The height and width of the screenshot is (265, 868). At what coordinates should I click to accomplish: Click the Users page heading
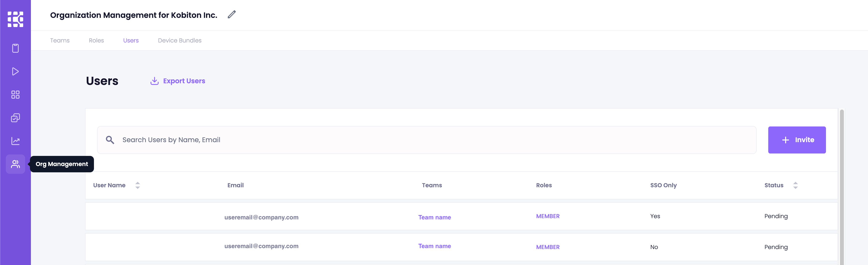click(x=102, y=81)
